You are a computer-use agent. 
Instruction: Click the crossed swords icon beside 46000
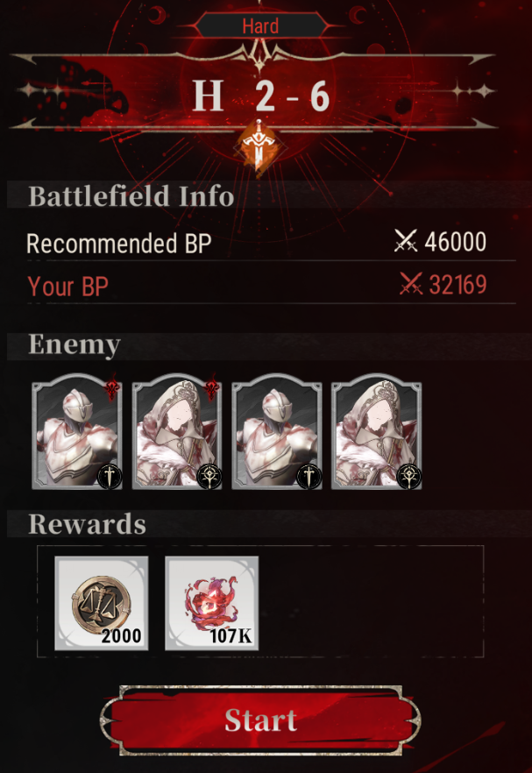point(405,242)
